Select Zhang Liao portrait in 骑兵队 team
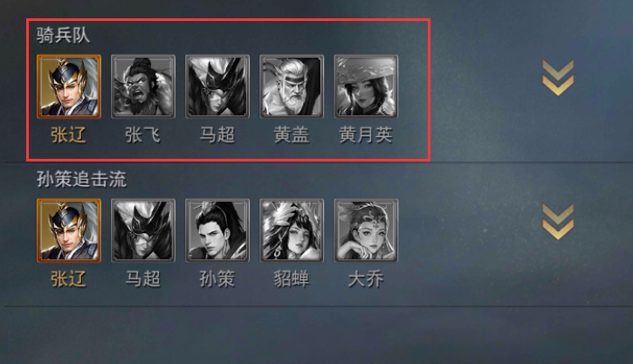This screenshot has width=633, height=364. (x=69, y=86)
